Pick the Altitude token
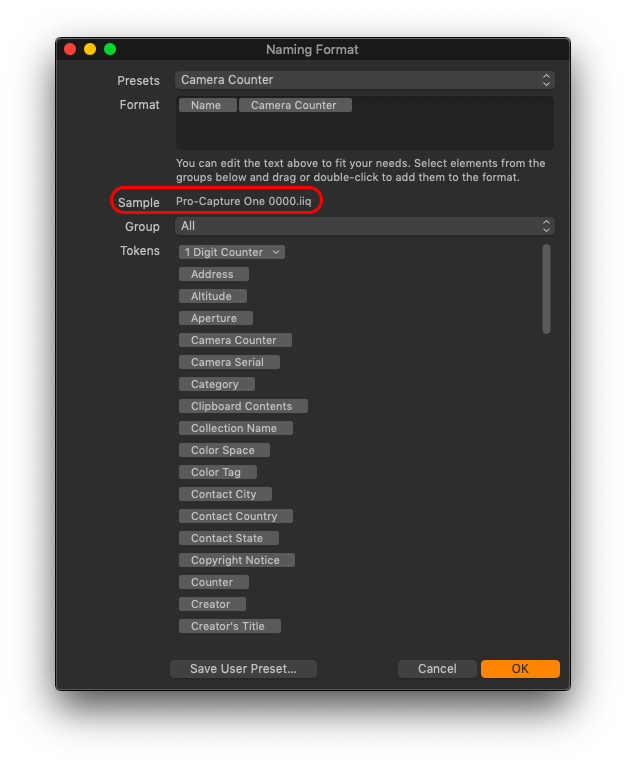Image resolution: width=626 pixels, height=764 pixels. pos(212,296)
